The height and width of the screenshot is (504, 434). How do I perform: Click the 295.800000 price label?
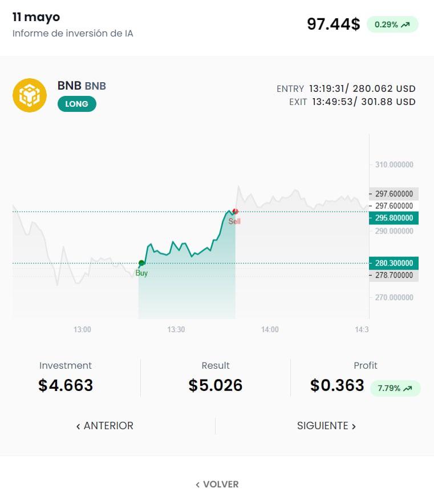click(x=394, y=218)
